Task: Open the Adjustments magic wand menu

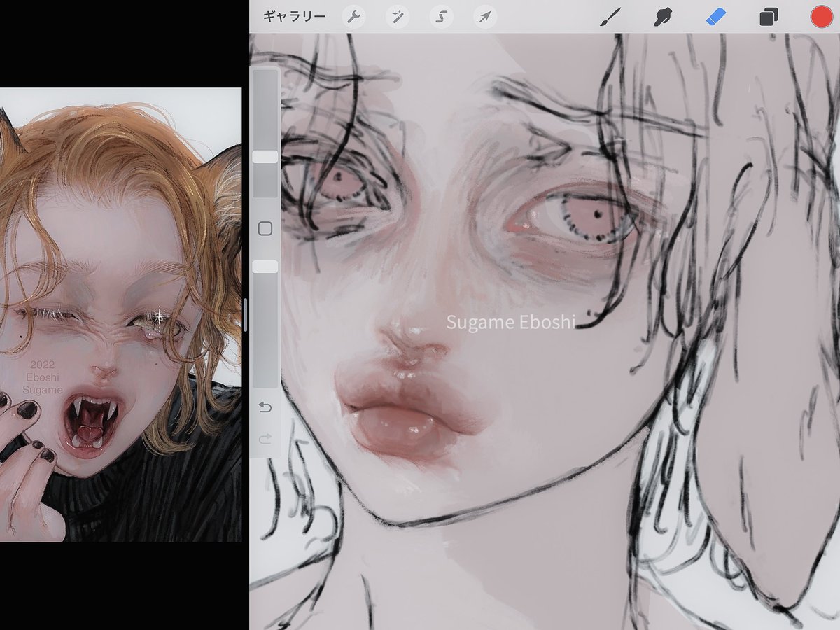Action: click(x=398, y=17)
